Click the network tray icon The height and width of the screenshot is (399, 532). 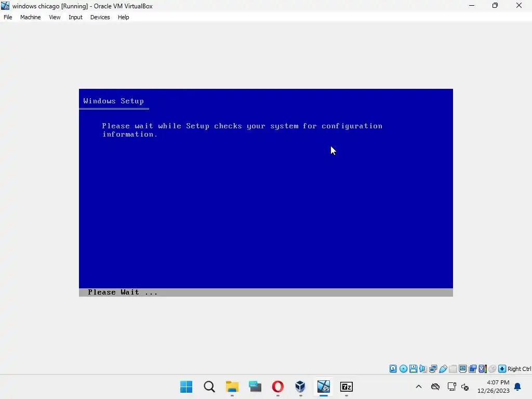tap(451, 387)
